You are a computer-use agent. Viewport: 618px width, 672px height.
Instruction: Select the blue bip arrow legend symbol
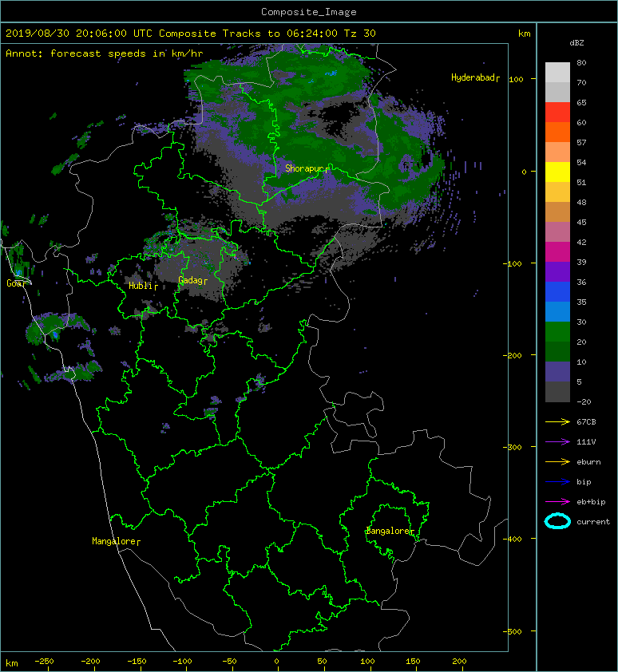point(557,482)
